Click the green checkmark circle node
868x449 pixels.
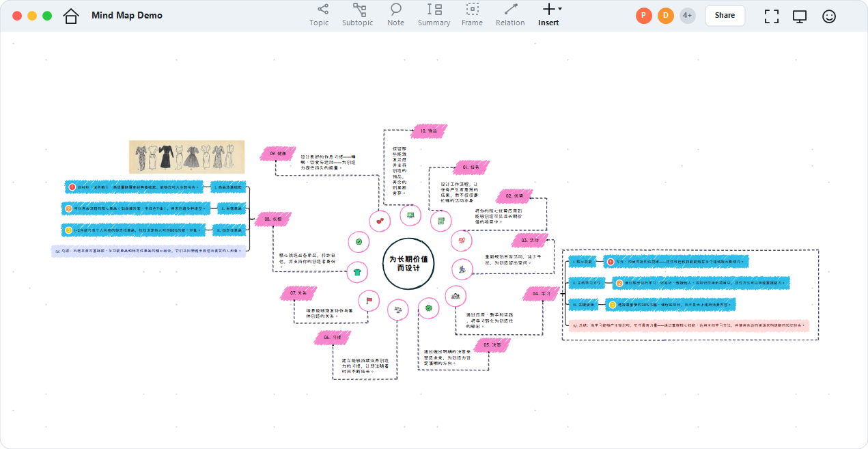pos(359,241)
